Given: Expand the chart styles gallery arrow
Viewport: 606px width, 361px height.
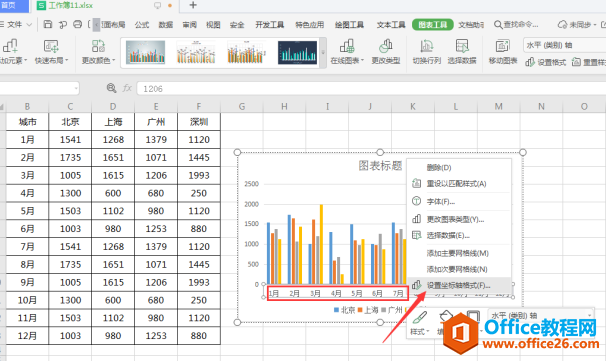Looking at the screenshot, I should tap(323, 53).
